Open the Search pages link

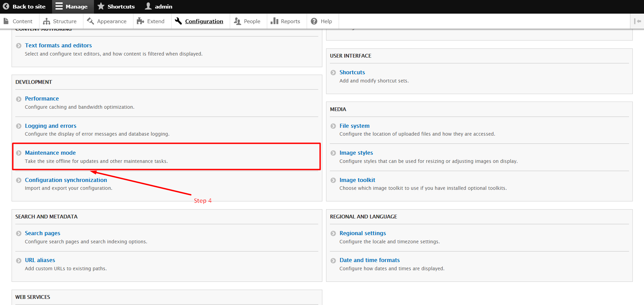(x=43, y=233)
